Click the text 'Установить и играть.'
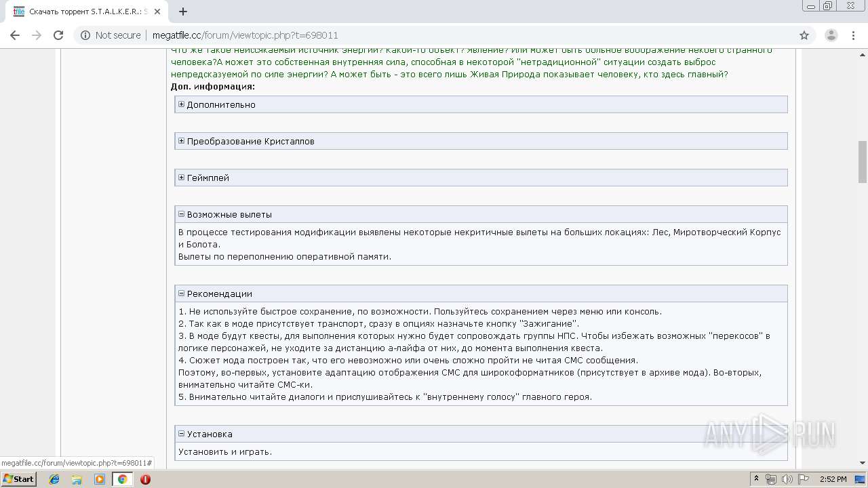Image resolution: width=868 pixels, height=488 pixels. [x=225, y=452]
